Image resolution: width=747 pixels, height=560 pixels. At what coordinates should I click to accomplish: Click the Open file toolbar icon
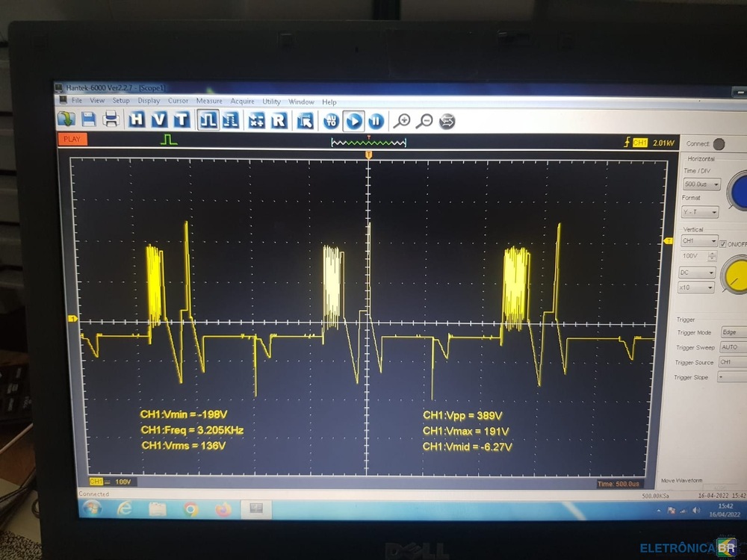66,119
